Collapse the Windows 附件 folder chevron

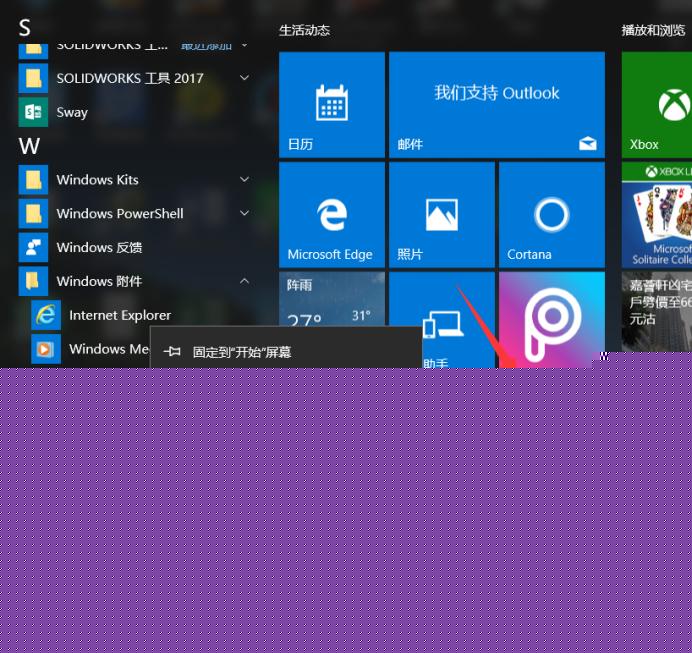(244, 281)
